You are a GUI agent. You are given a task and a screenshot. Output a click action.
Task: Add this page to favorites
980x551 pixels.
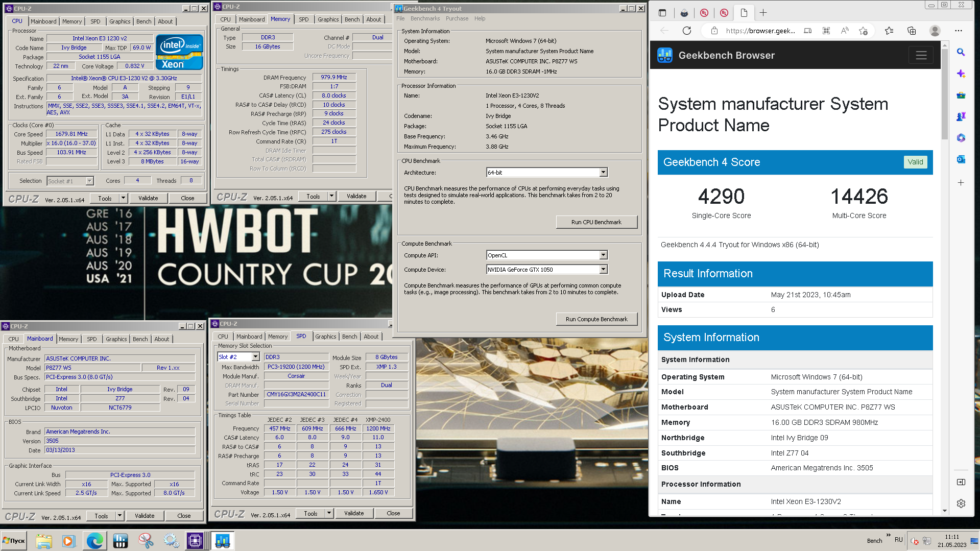click(864, 31)
